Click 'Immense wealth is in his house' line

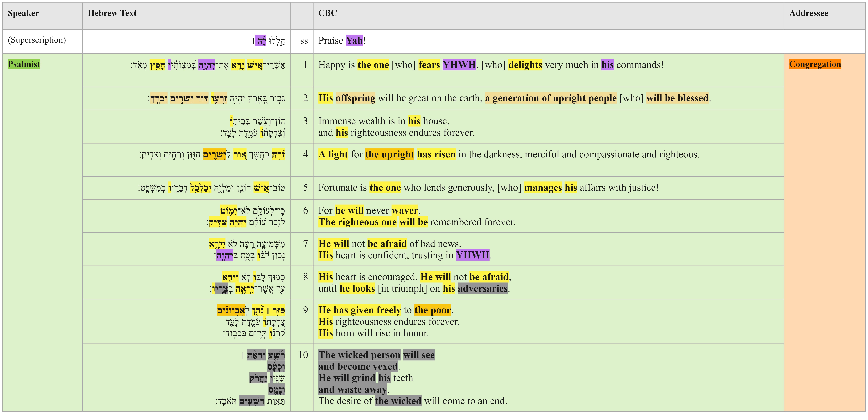click(384, 121)
